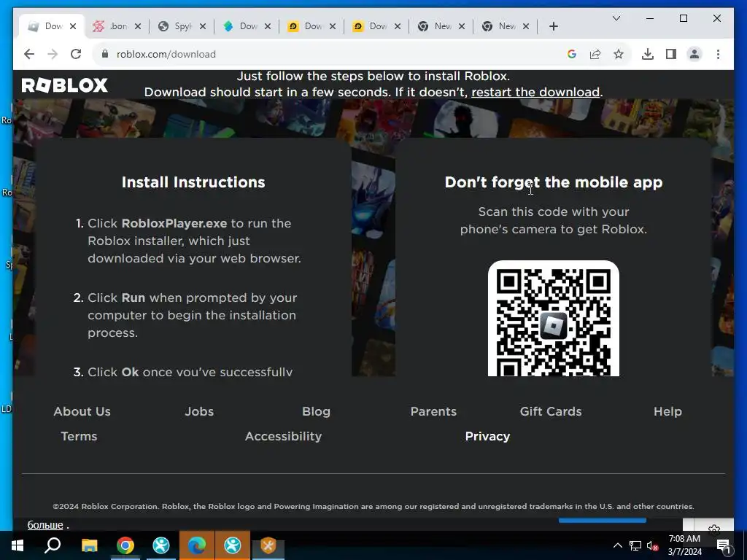The width and height of the screenshot is (747, 560).
Task: Open the About Us footer link
Action: 82,411
